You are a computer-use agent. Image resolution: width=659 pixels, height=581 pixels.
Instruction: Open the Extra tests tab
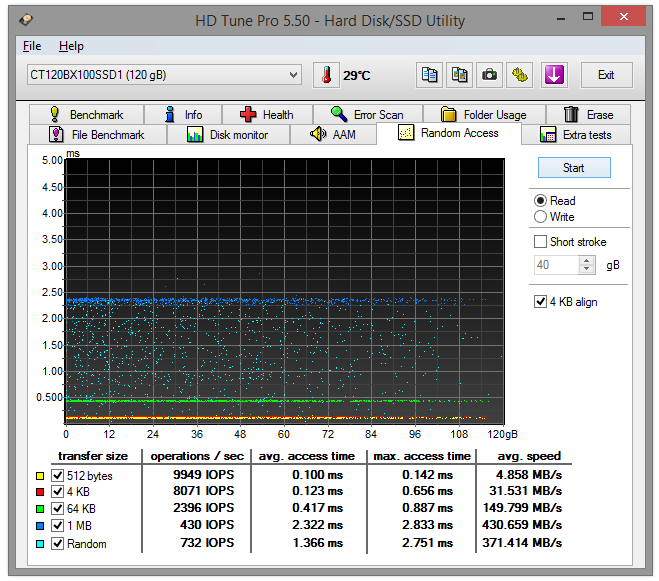[x=576, y=135]
